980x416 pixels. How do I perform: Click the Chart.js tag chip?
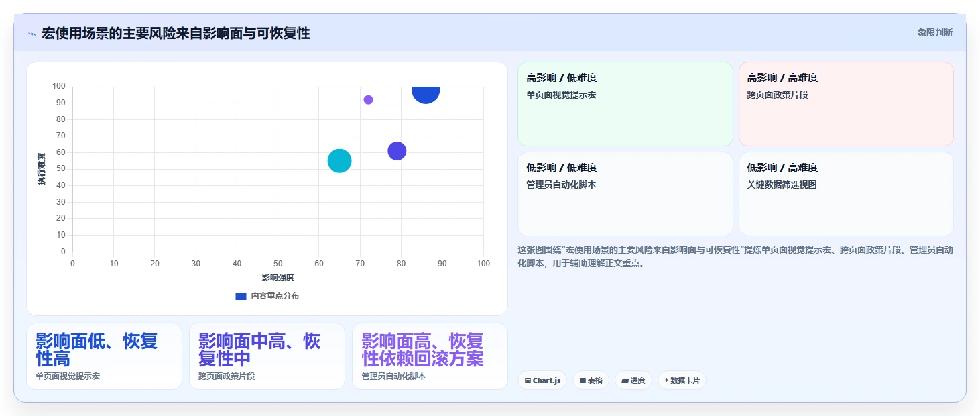pos(542,380)
